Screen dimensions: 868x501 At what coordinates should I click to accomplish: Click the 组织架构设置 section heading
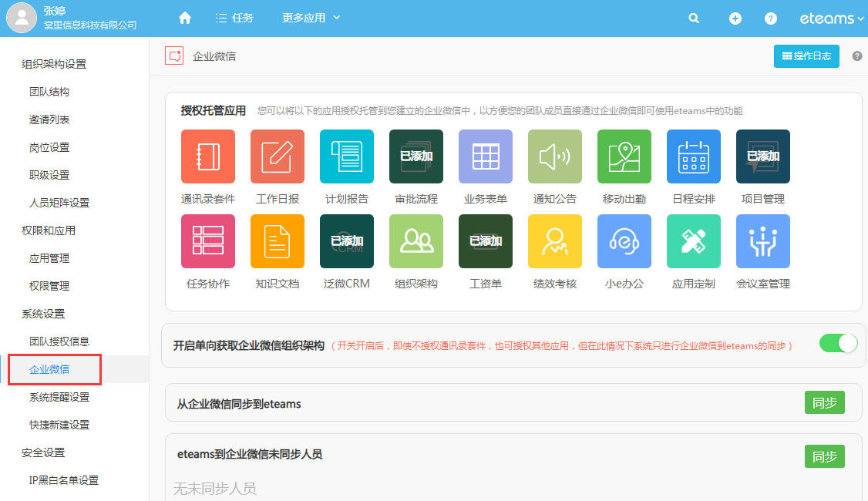point(54,64)
